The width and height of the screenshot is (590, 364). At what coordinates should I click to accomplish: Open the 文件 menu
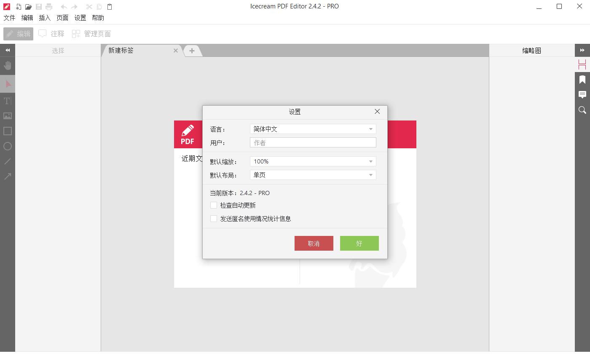(9, 18)
